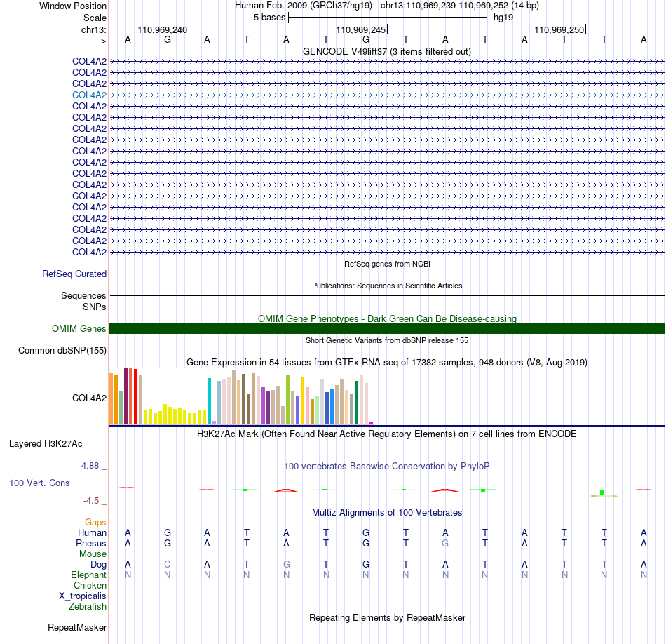The width and height of the screenshot is (666, 644).
Task: Select the dark green GTEx expression bar
Action: pos(356,403)
